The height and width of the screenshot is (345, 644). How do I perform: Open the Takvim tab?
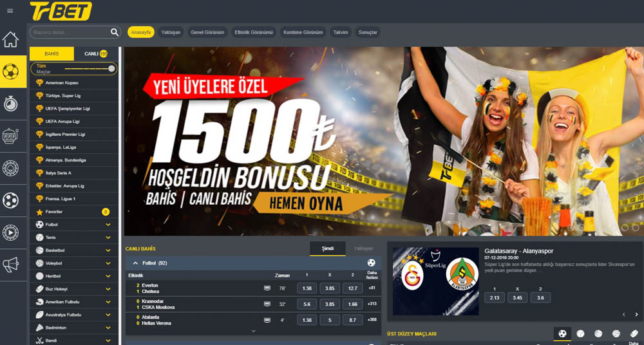pyautogui.click(x=341, y=32)
